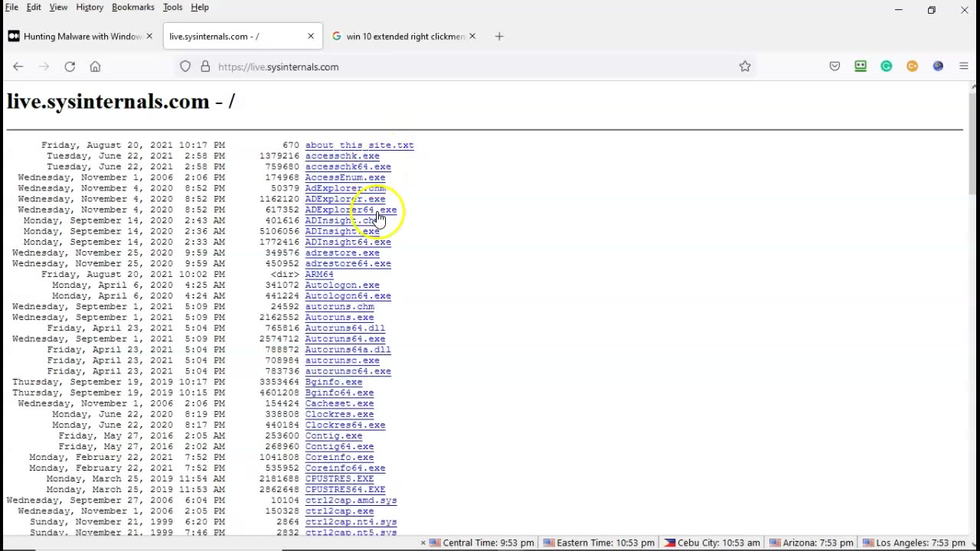Download CPUSTRES64.EXE

[x=345, y=489]
